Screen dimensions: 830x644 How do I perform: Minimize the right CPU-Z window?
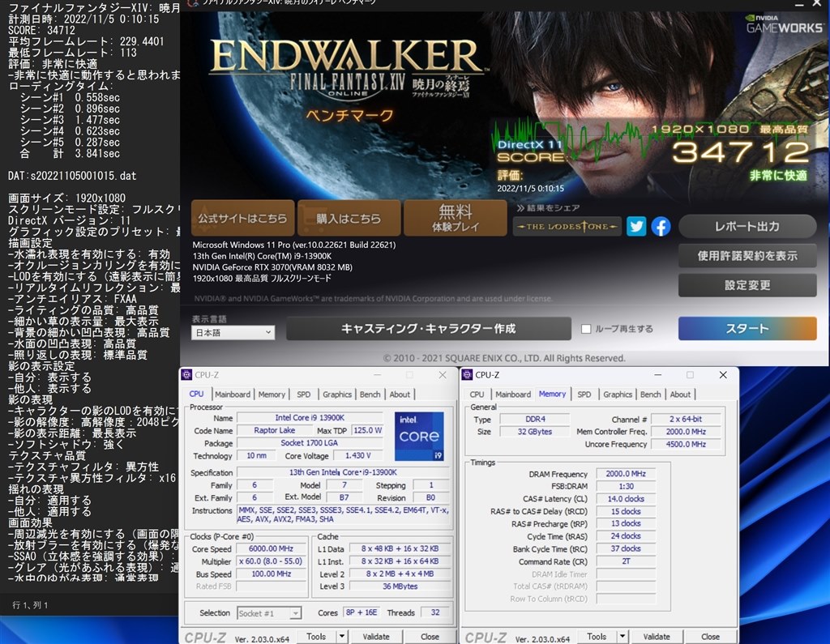tap(657, 374)
